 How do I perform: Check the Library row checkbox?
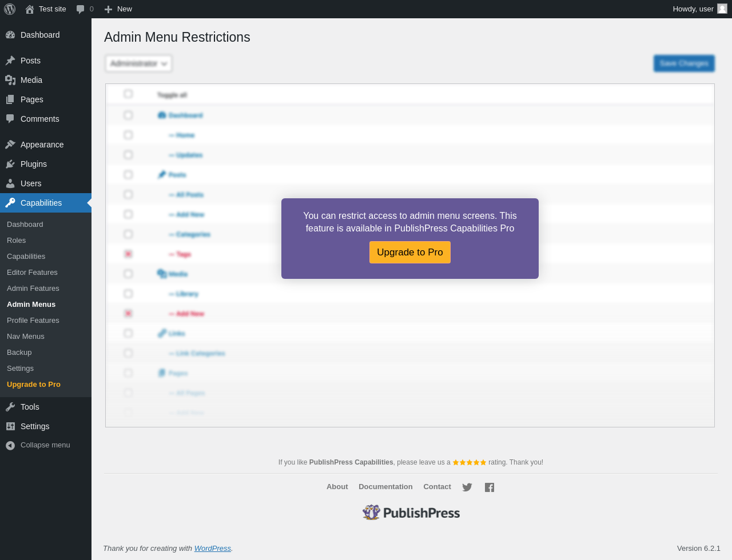128,294
